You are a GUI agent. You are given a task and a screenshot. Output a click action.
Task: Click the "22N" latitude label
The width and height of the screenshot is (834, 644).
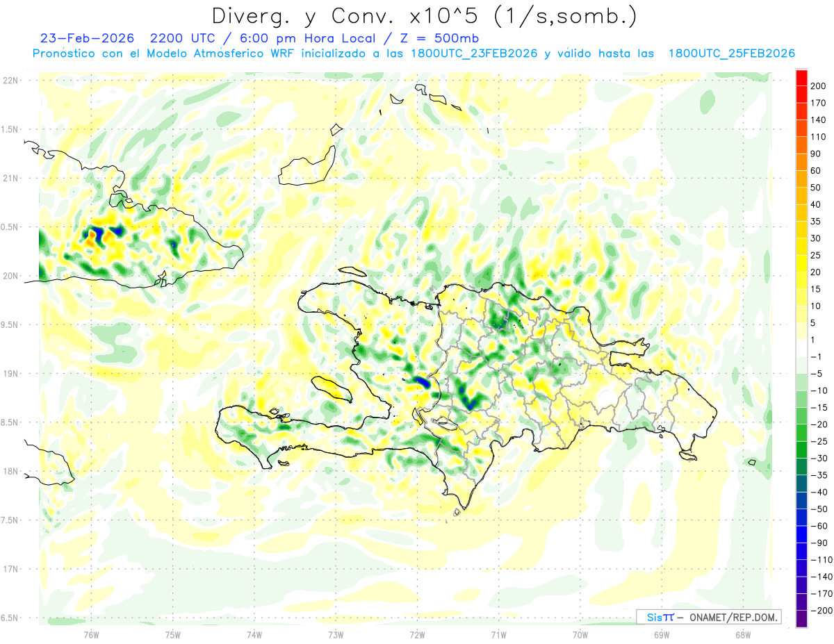coord(10,81)
